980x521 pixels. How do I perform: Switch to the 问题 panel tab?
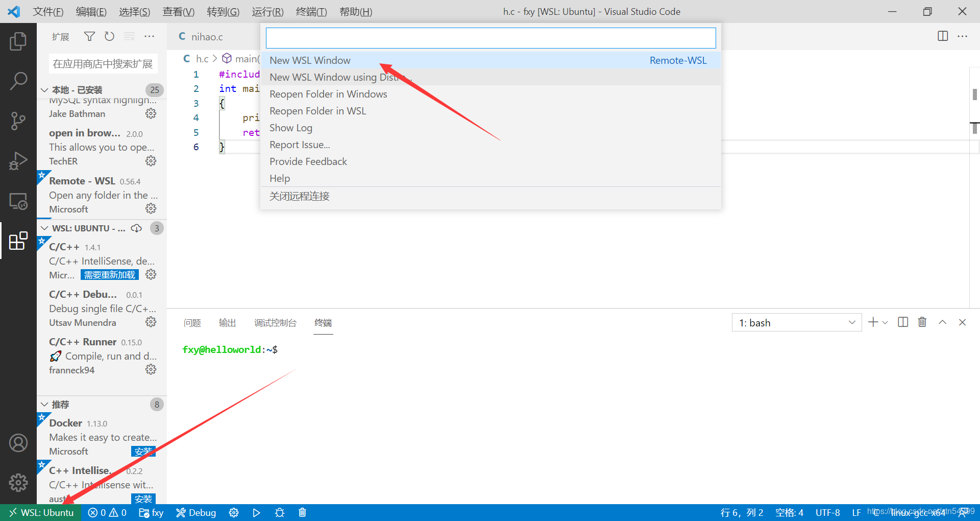click(192, 323)
